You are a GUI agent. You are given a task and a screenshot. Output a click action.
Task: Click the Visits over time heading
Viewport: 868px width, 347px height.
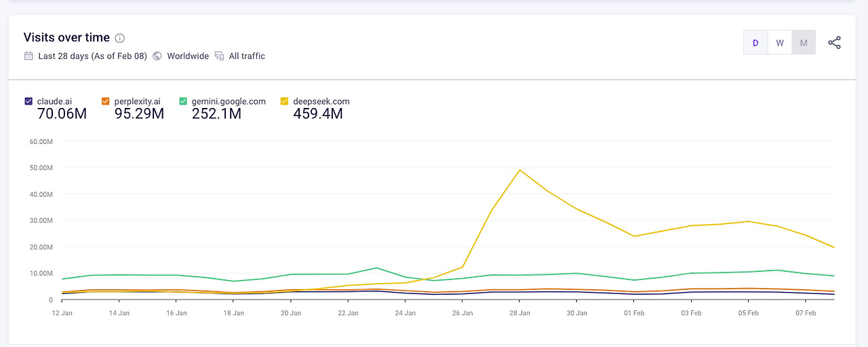click(66, 37)
